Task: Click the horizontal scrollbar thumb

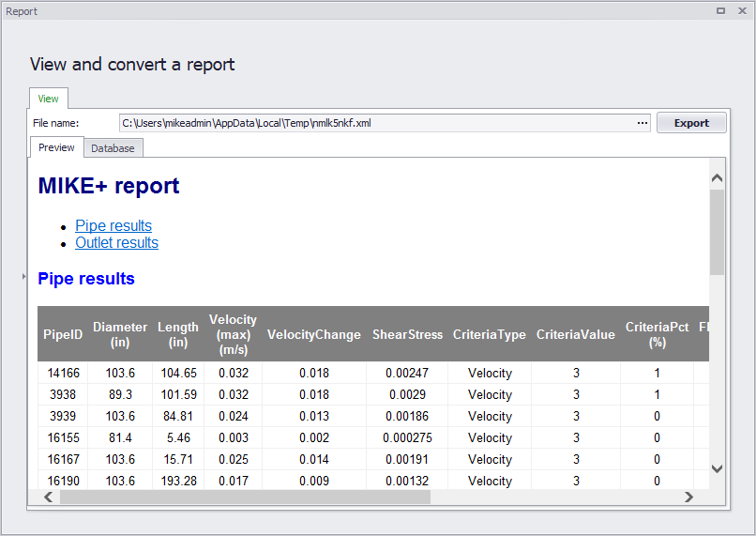Action: (x=245, y=497)
